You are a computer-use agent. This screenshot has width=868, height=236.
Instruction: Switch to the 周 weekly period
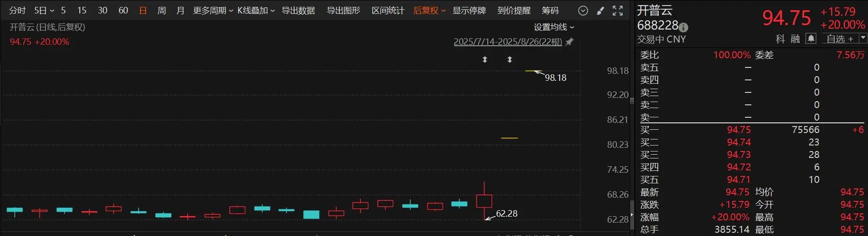[162, 10]
